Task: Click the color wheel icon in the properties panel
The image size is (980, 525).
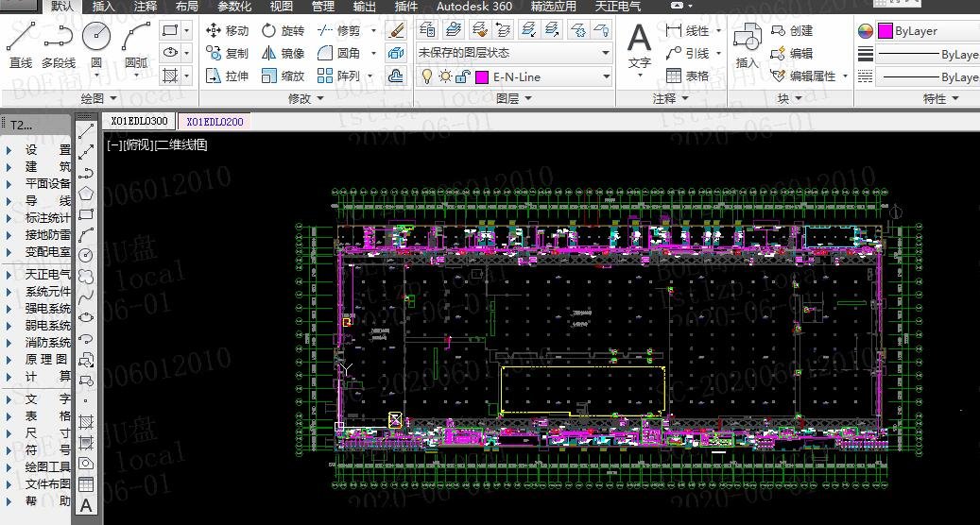Action: click(865, 30)
